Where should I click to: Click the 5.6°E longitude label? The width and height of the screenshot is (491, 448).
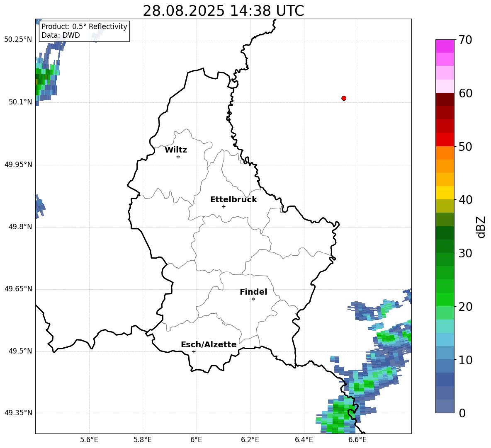point(89,440)
